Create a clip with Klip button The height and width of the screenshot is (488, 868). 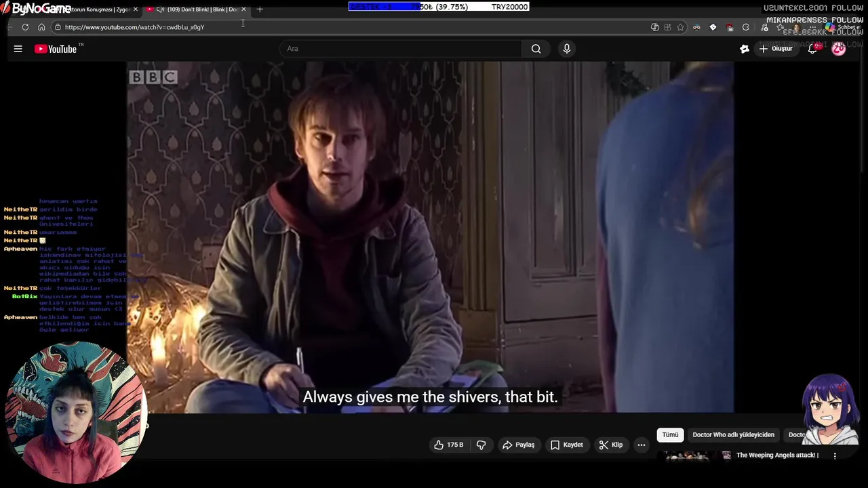pos(611,445)
